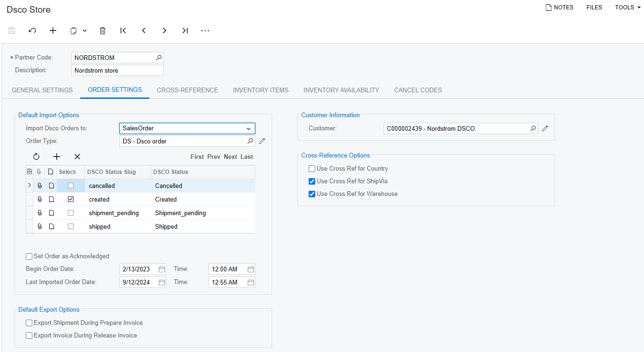Viewport: 644px width, 352px height.
Task: Edit the Order Type with the pencil icon
Action: (x=262, y=141)
